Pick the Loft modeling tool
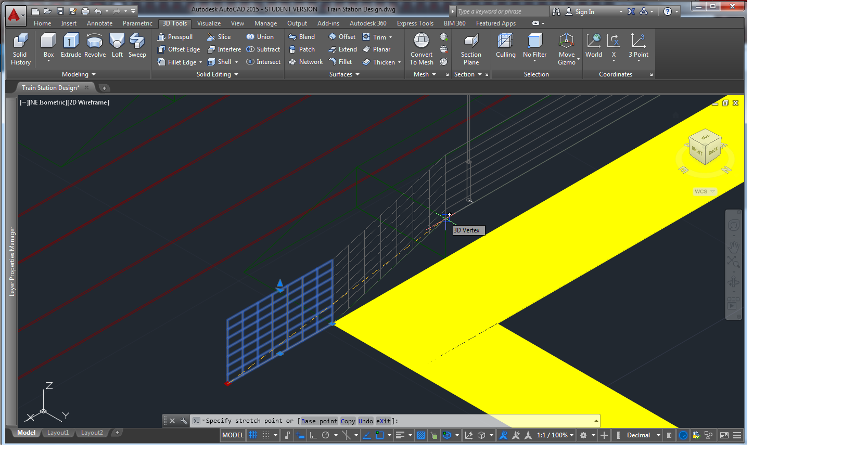The image size is (868, 468). 117,46
